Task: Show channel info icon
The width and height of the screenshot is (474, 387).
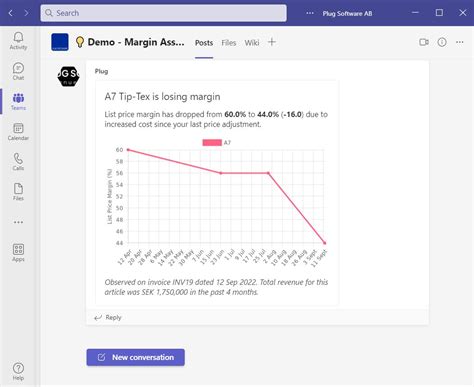Action: click(x=442, y=42)
